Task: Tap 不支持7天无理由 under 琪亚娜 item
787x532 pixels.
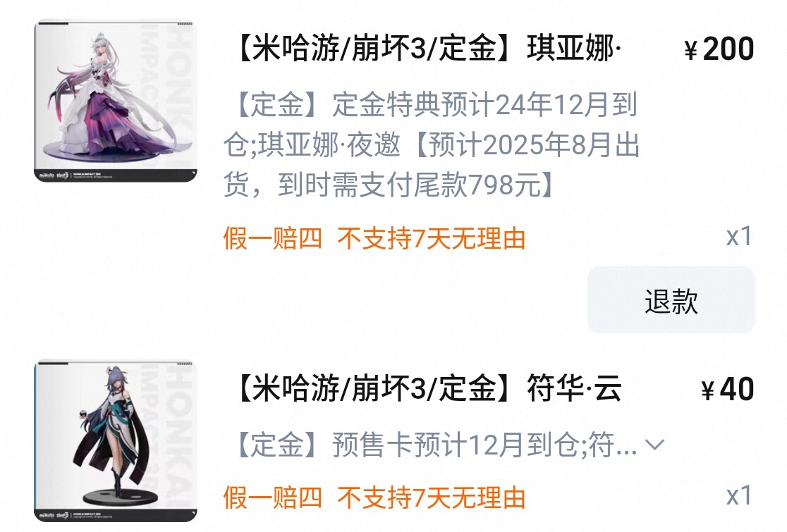Action: (x=431, y=238)
